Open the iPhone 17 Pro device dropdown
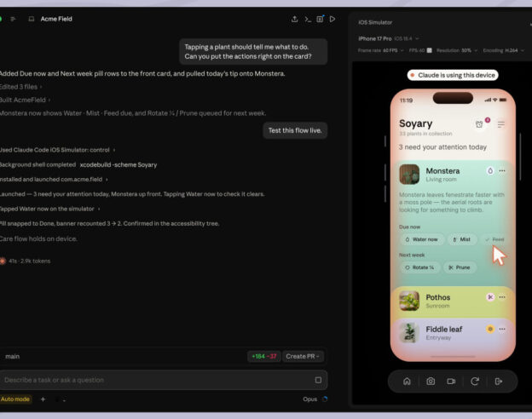Viewport: 532px width, 419px height. [x=389, y=38]
